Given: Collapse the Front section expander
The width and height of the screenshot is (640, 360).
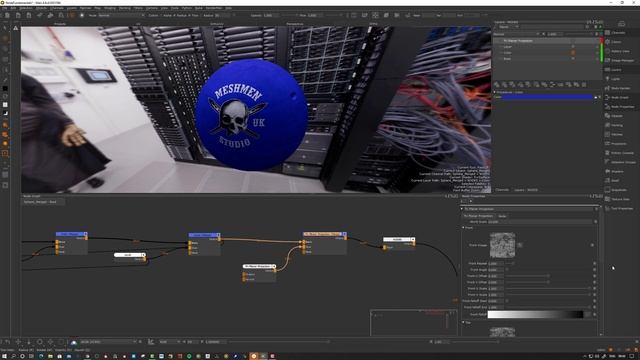Looking at the screenshot, I should (x=463, y=227).
